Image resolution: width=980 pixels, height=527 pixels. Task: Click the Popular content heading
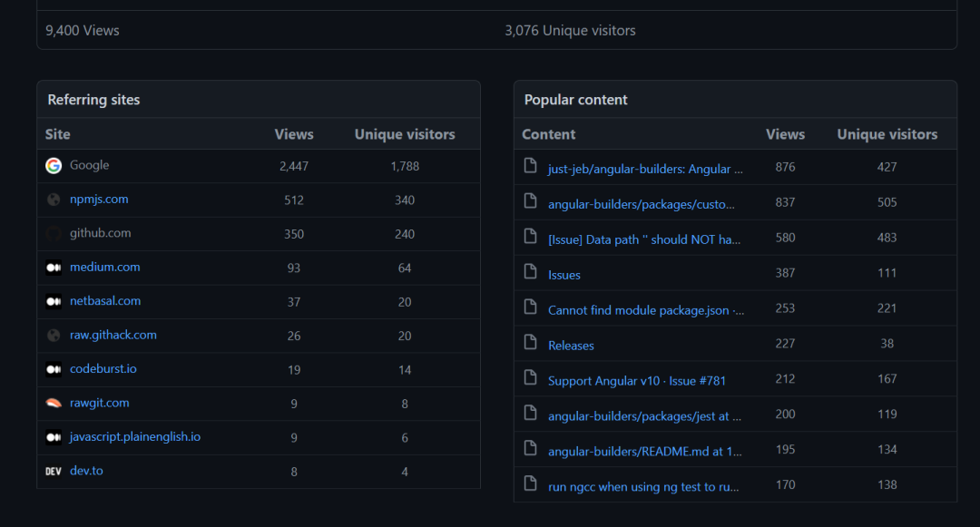575,100
